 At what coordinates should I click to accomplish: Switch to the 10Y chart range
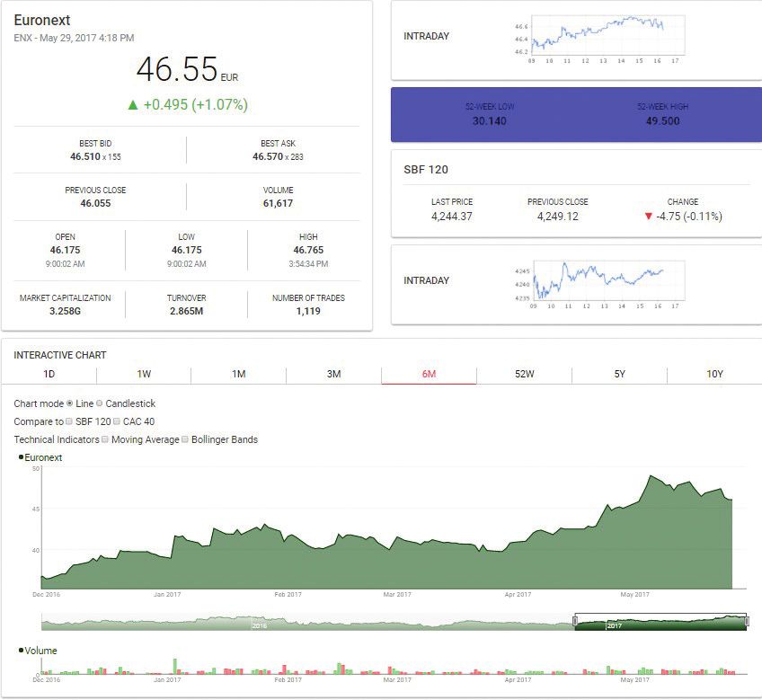click(714, 375)
